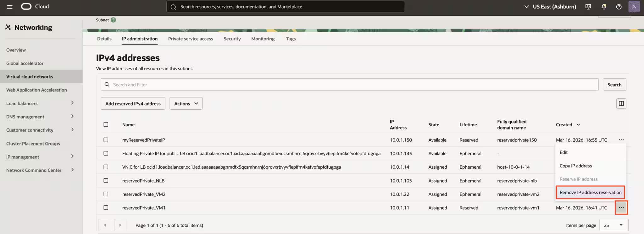Viewport: 644px width, 234px height.
Task: Click Add reserved IPv4 address button
Action: point(133,103)
